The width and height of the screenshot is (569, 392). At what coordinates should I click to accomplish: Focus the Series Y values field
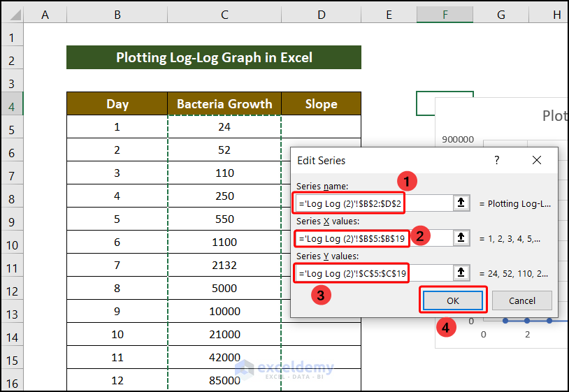click(x=374, y=273)
